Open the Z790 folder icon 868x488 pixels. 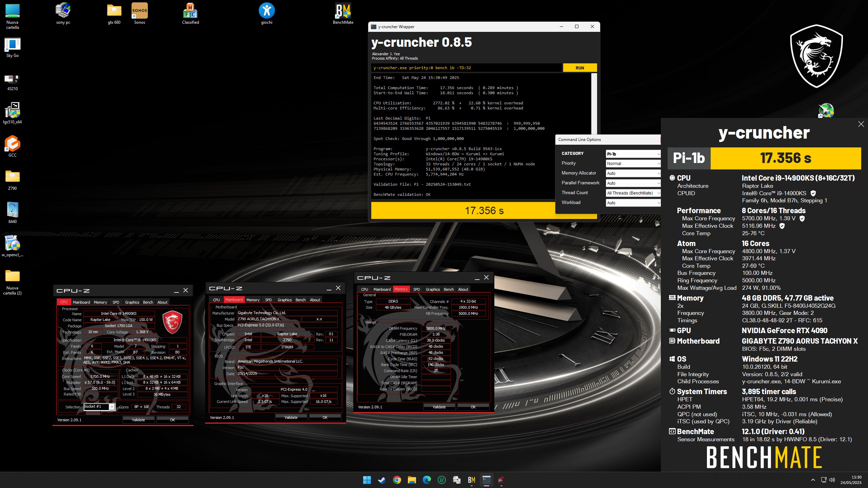click(13, 180)
